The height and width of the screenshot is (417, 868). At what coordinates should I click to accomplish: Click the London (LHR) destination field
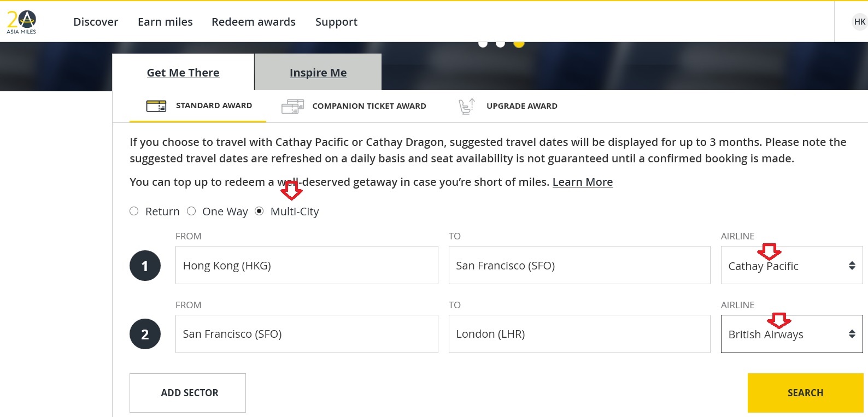[579, 334]
